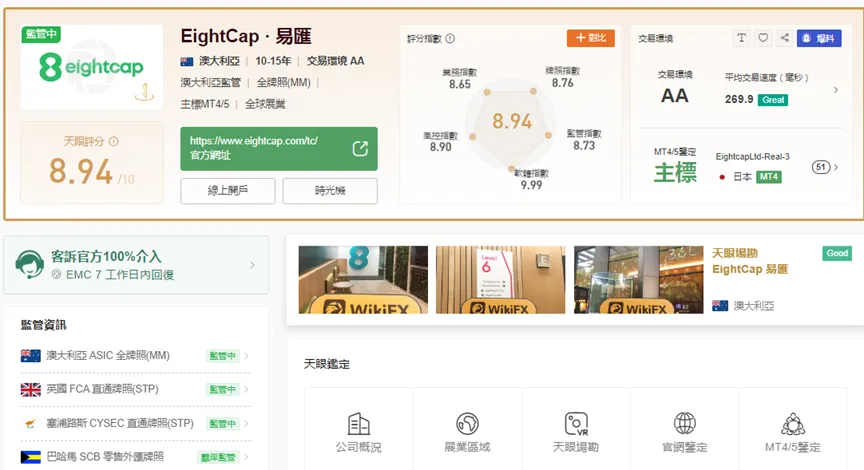The height and width of the screenshot is (470, 864).
Task: Open the info icon next to 評分指數
Action: (x=450, y=39)
